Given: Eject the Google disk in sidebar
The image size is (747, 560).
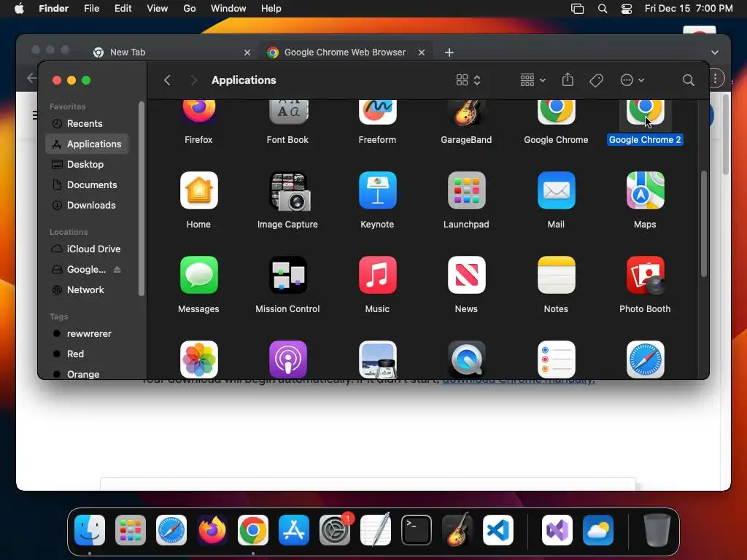Looking at the screenshot, I should coord(117,270).
